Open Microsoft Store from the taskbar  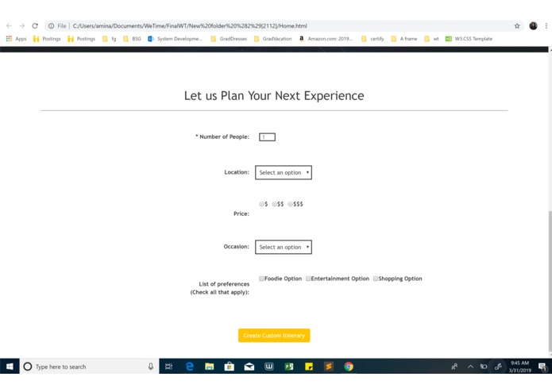coord(230,367)
